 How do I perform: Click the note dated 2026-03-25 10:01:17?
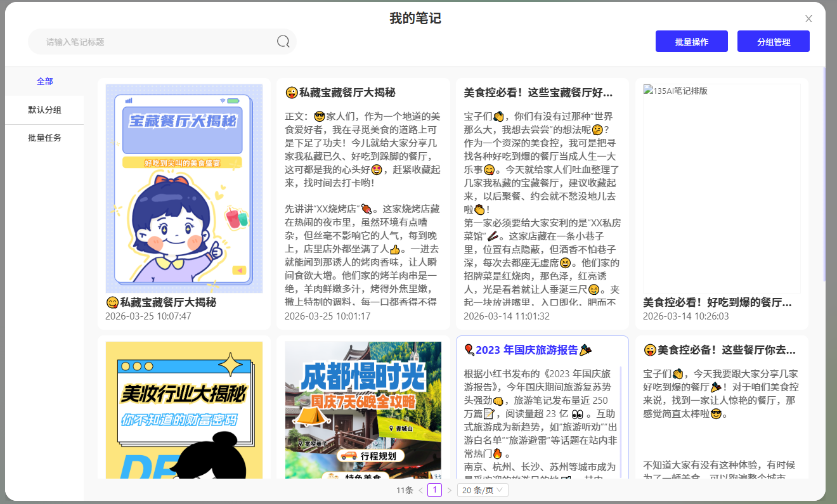(363, 203)
